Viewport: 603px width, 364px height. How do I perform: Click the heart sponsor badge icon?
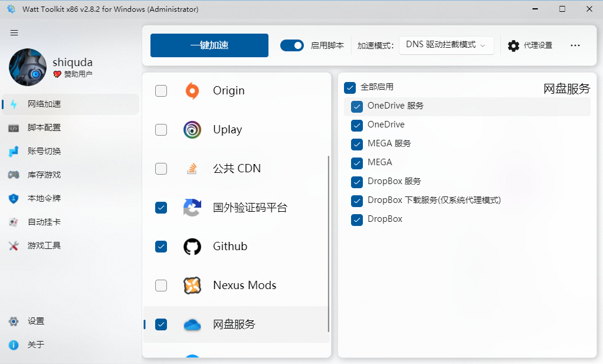point(57,74)
